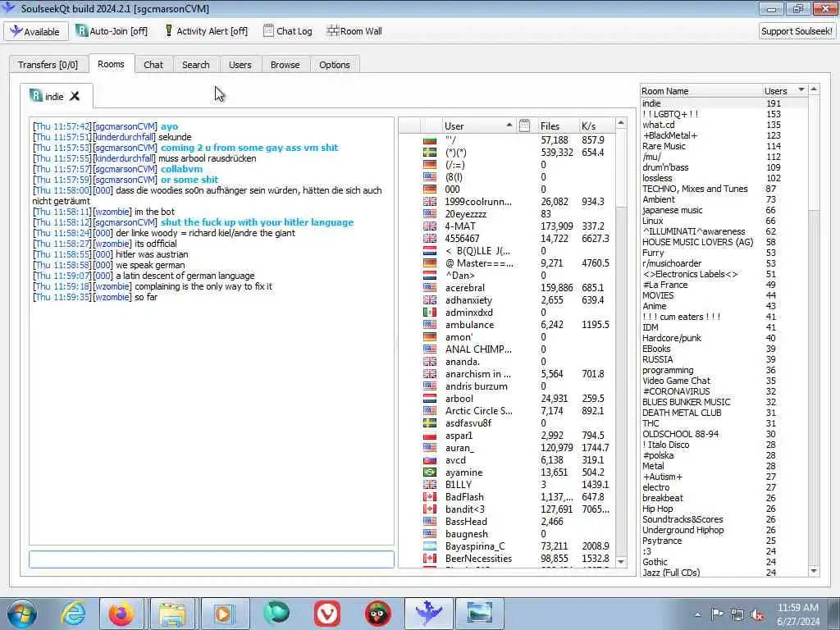The width and height of the screenshot is (840, 630).
Task: Open Windows Explorer folder from taskbar
Action: (x=172, y=614)
